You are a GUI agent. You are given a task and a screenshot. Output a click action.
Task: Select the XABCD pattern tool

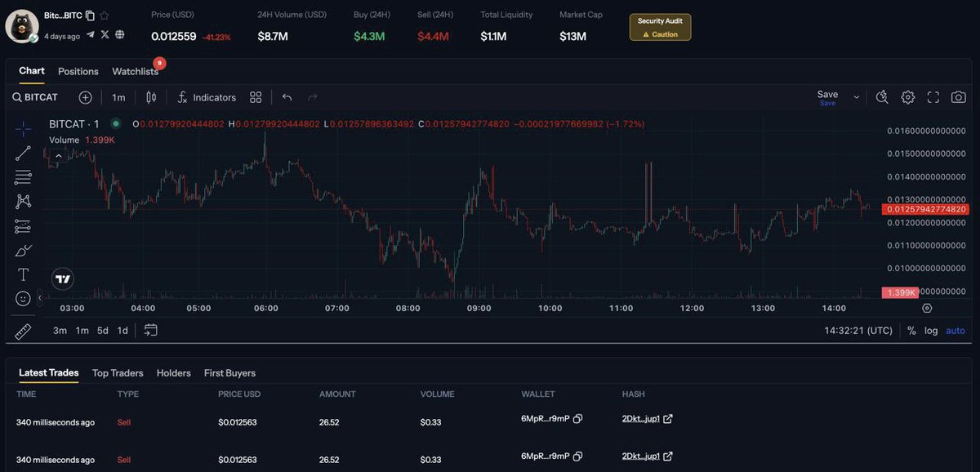(x=23, y=201)
